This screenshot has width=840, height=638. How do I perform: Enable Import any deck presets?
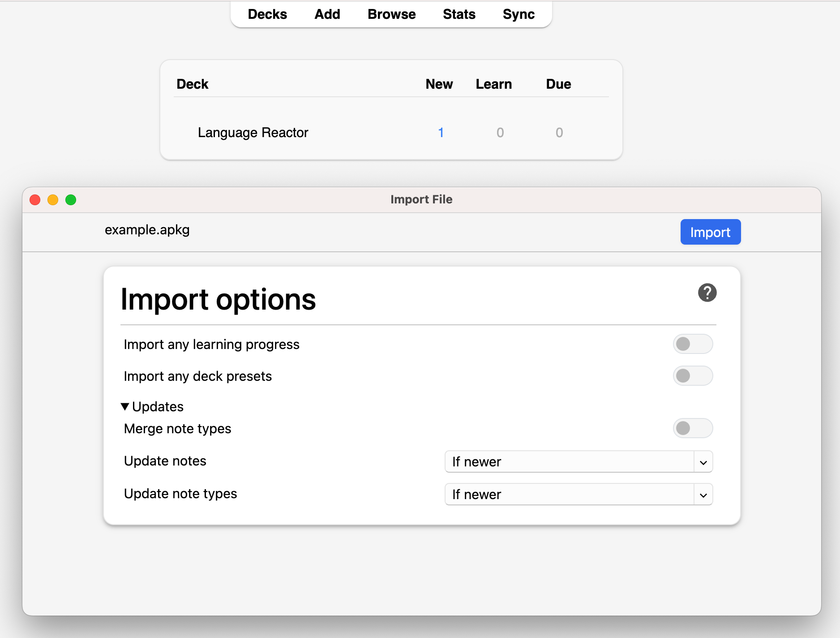(693, 376)
